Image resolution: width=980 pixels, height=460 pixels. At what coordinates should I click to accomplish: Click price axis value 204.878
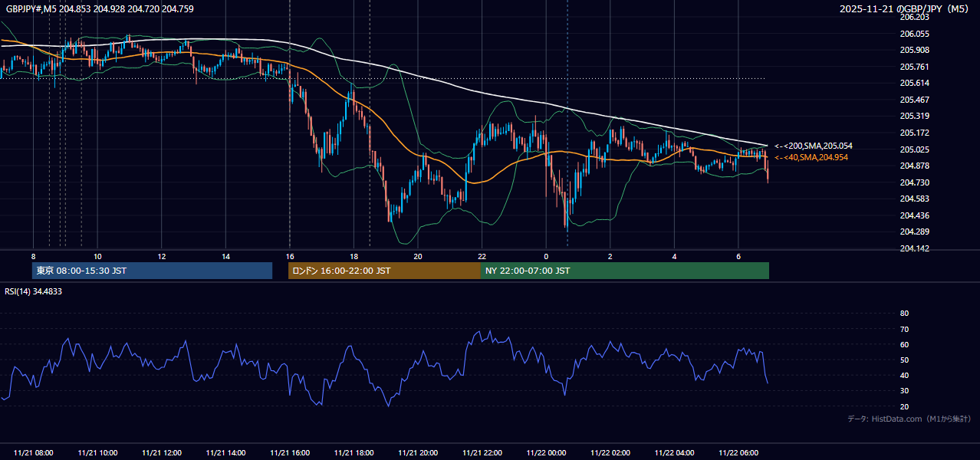(x=915, y=166)
